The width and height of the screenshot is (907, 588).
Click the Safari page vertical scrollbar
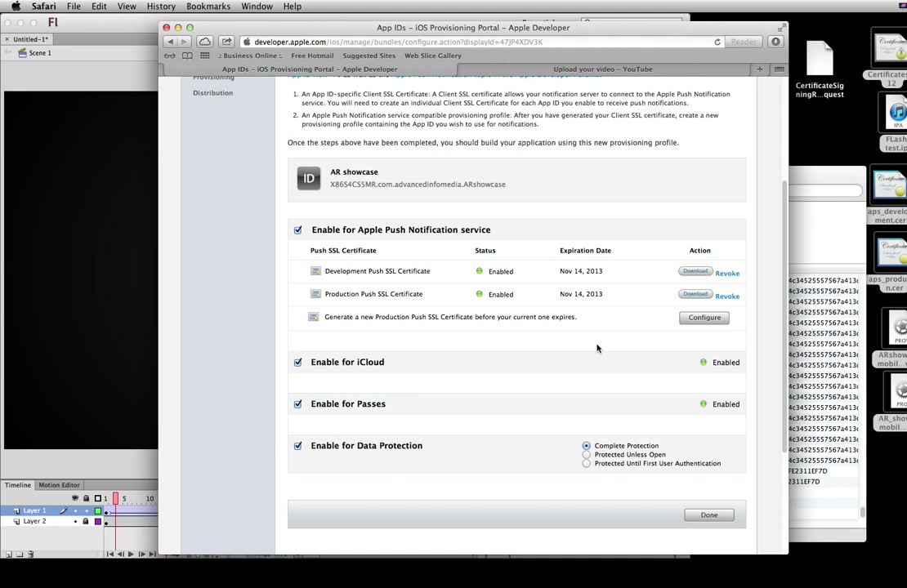(x=784, y=317)
